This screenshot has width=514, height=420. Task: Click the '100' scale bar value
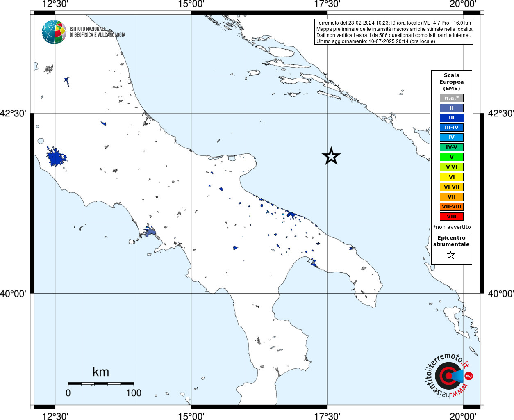pyautogui.click(x=134, y=393)
